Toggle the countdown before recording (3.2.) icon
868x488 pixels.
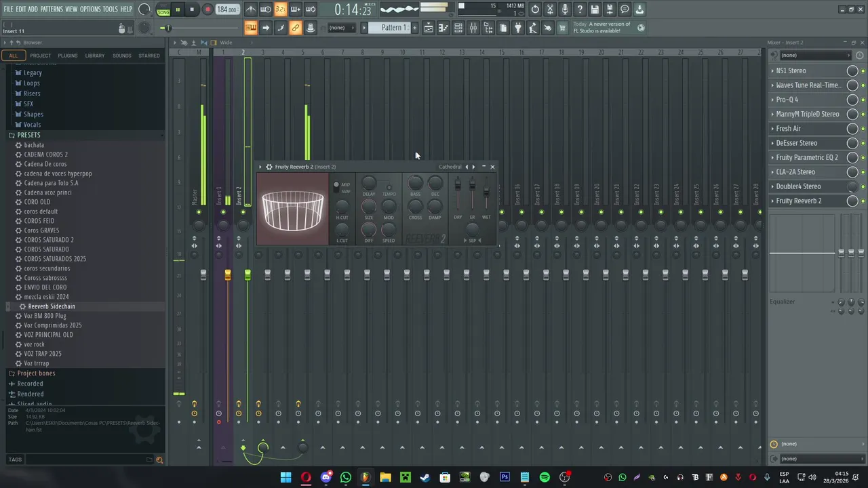(280, 9)
